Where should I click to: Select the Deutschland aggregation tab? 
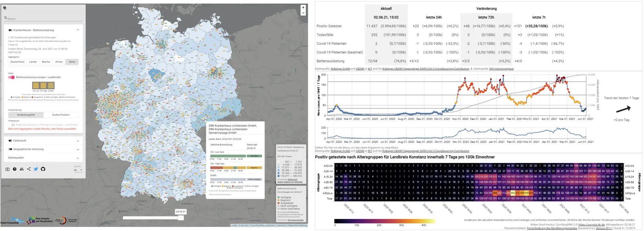click(x=17, y=62)
